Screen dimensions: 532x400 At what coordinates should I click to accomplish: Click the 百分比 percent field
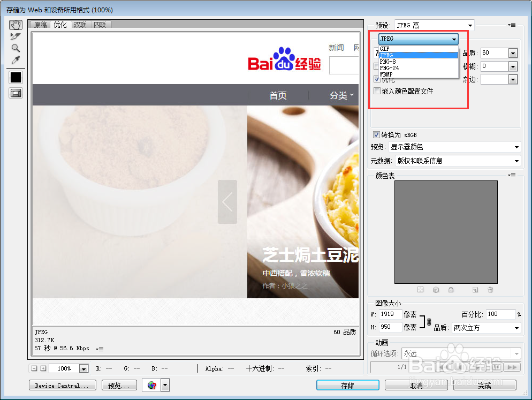(500, 314)
